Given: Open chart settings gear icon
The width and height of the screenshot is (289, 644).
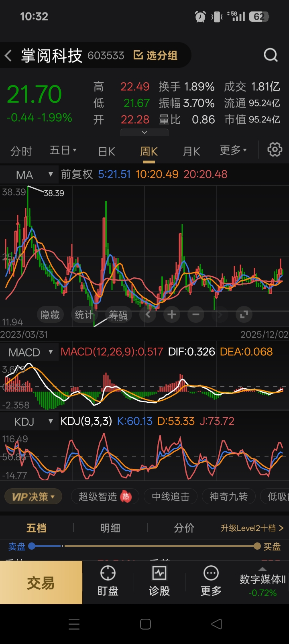Looking at the screenshot, I should pyautogui.click(x=275, y=150).
